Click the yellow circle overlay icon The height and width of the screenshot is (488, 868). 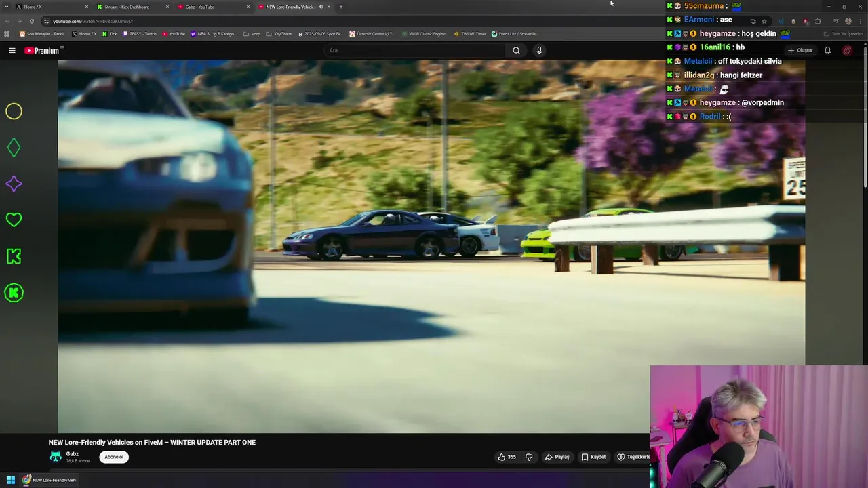point(14,111)
